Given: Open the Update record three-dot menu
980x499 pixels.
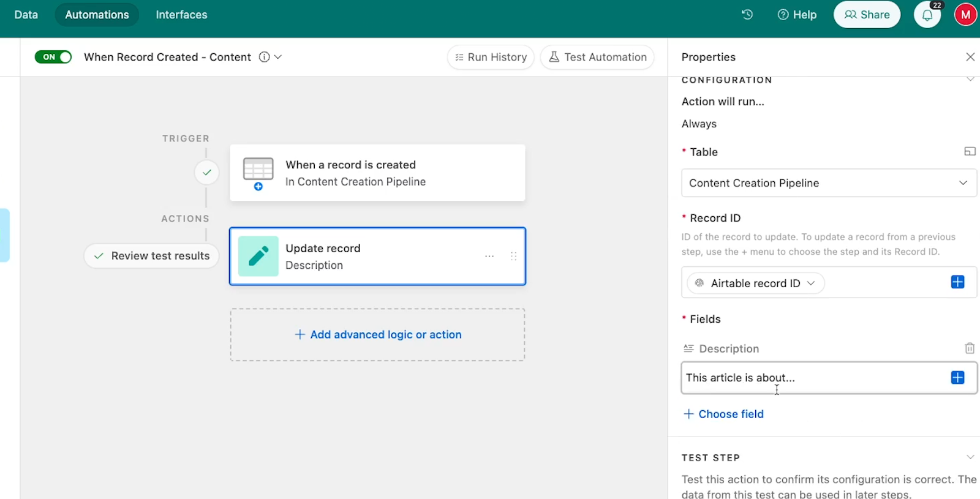Looking at the screenshot, I should tap(489, 257).
